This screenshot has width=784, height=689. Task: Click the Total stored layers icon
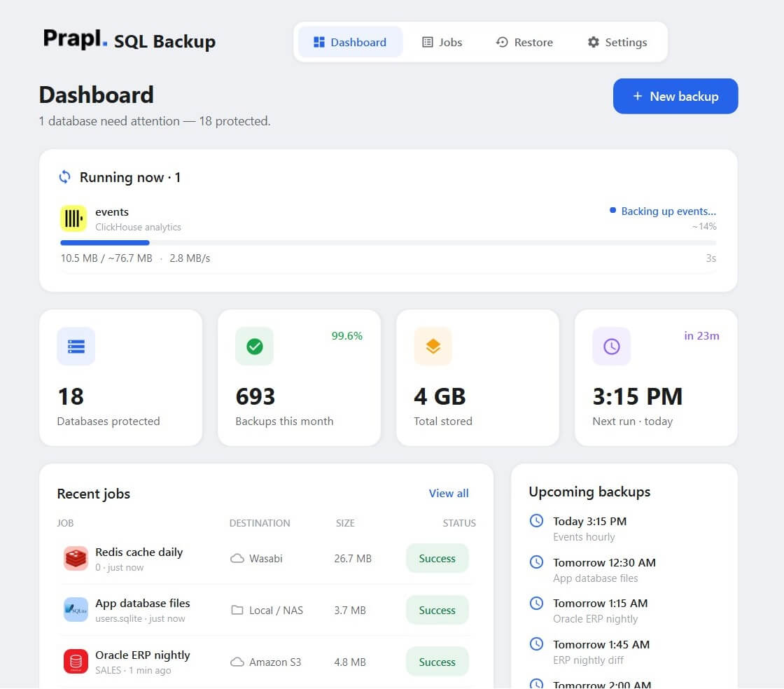click(x=433, y=346)
